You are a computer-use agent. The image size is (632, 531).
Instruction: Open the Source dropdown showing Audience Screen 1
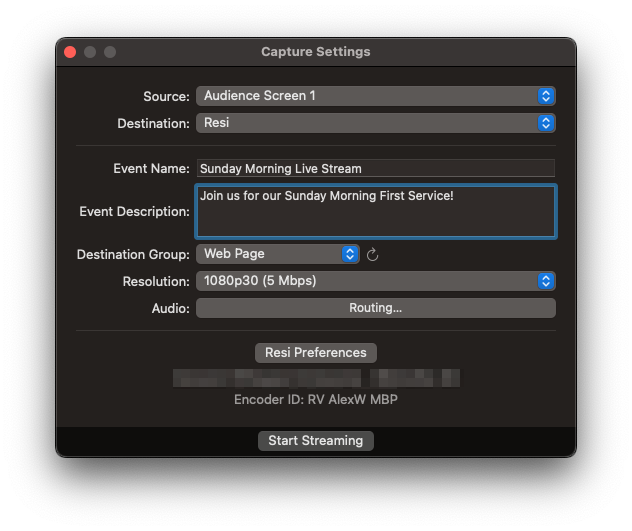pyautogui.click(x=376, y=96)
